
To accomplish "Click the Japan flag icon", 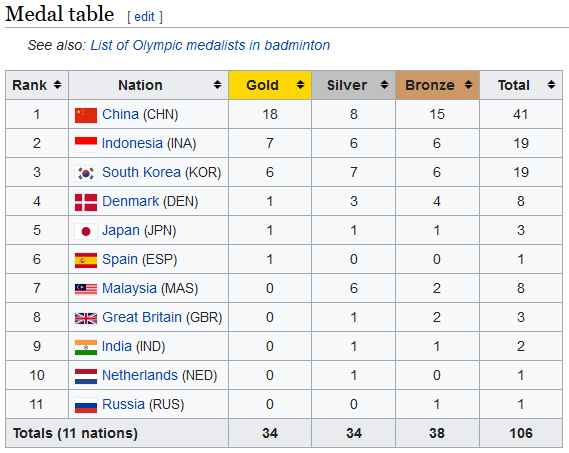I will pyautogui.click(x=86, y=231).
